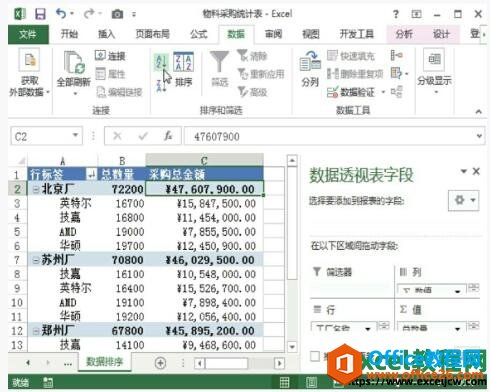This screenshot has width=490, height=392.
Task: Switch to the 设计 Design tab
Action: pyautogui.click(x=441, y=34)
